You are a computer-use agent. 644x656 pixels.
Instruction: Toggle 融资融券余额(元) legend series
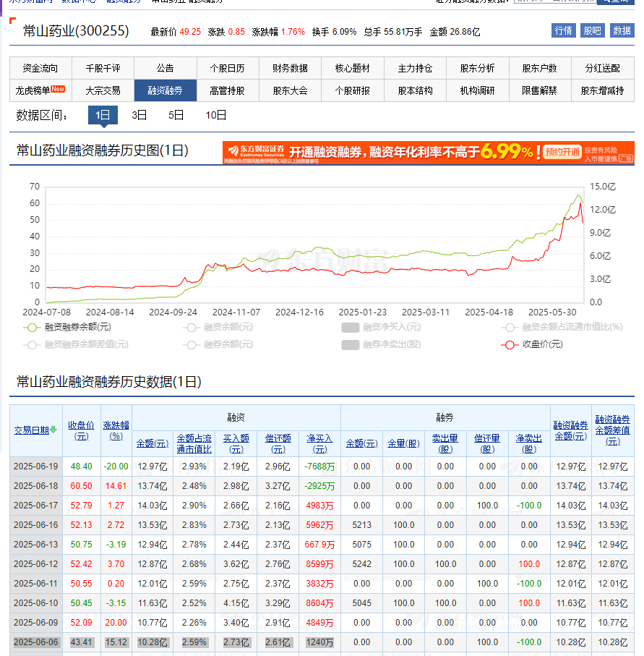coord(67,327)
